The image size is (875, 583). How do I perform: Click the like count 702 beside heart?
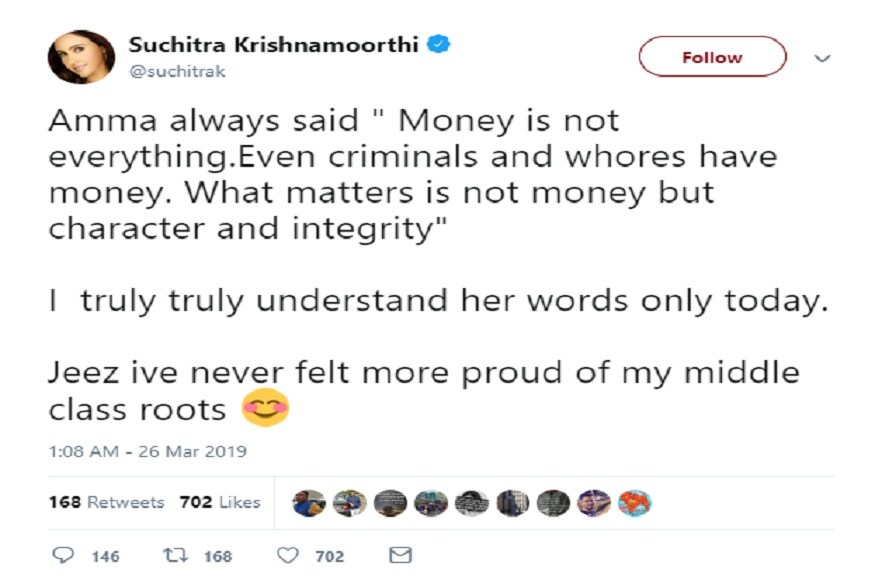[330, 557]
